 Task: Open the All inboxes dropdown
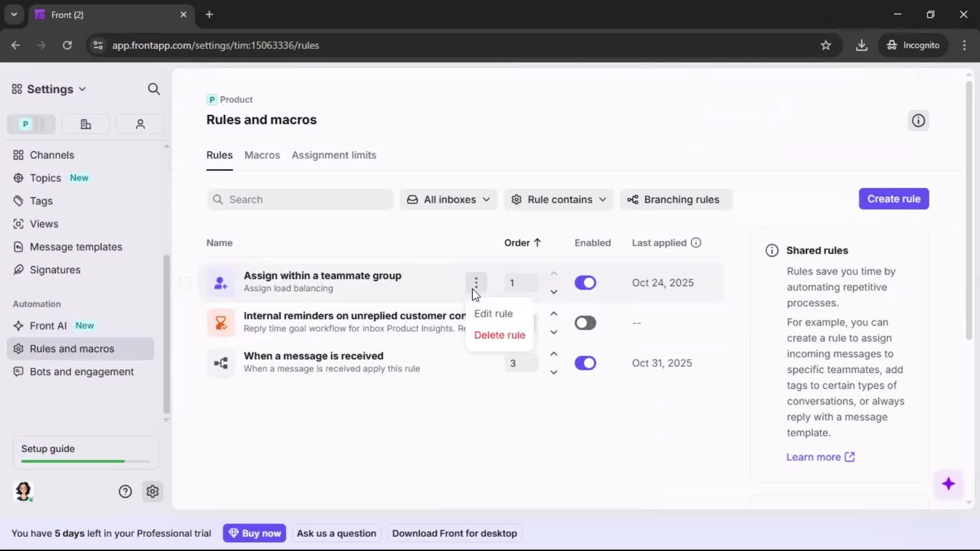(x=448, y=199)
